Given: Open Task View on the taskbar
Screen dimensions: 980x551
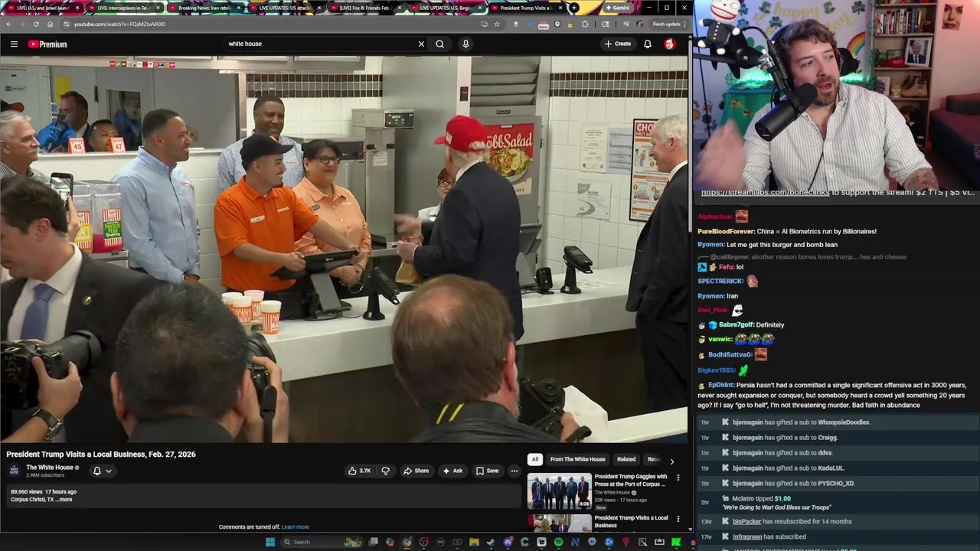Looking at the screenshot, I should point(374,542).
